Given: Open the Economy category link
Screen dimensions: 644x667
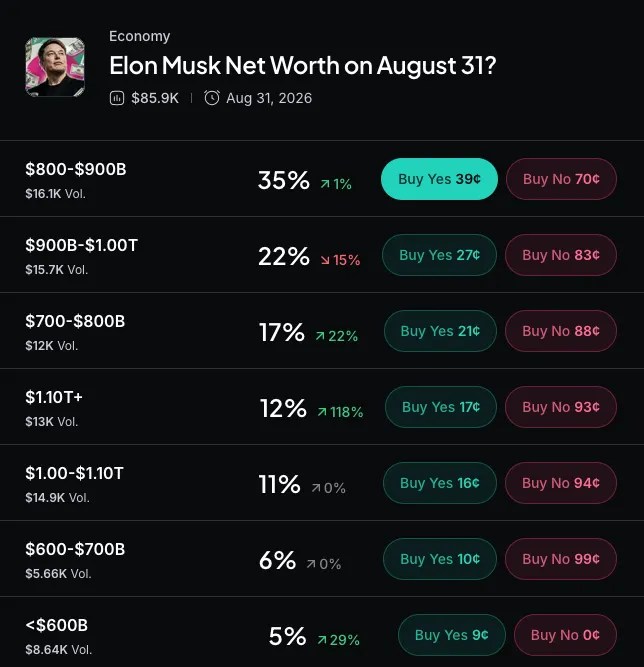Looking at the screenshot, I should coord(140,36).
